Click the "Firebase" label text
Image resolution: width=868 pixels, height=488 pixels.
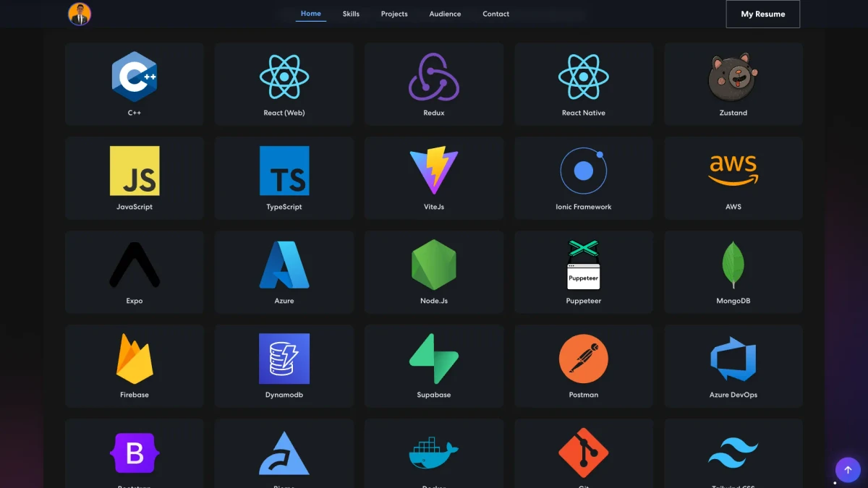click(x=135, y=395)
